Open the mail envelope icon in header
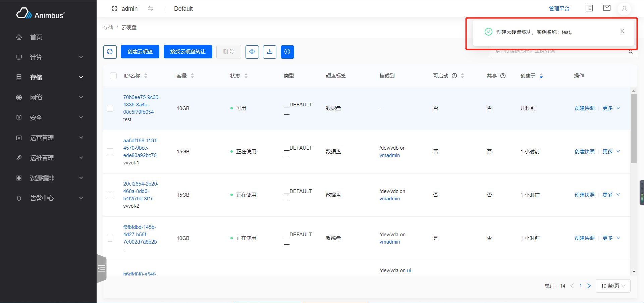The image size is (644, 303). coord(606,8)
